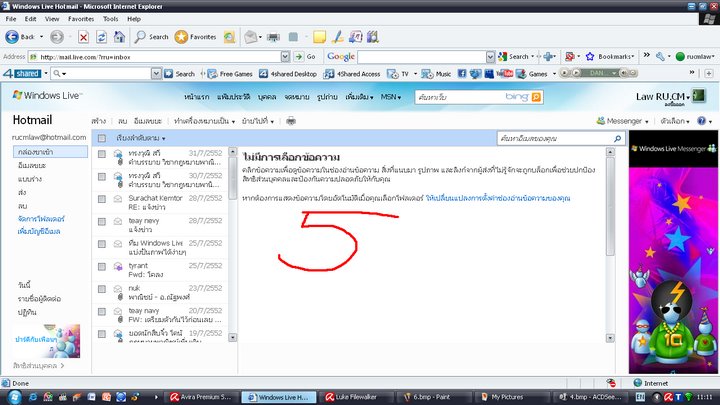Switch to Avira Premium taskbar button

click(201, 397)
